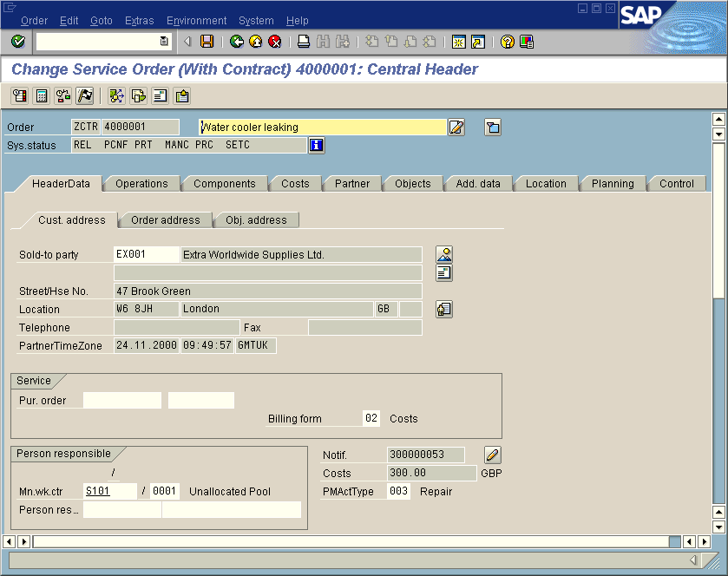Go back using the green arrow icon

pos(237,42)
